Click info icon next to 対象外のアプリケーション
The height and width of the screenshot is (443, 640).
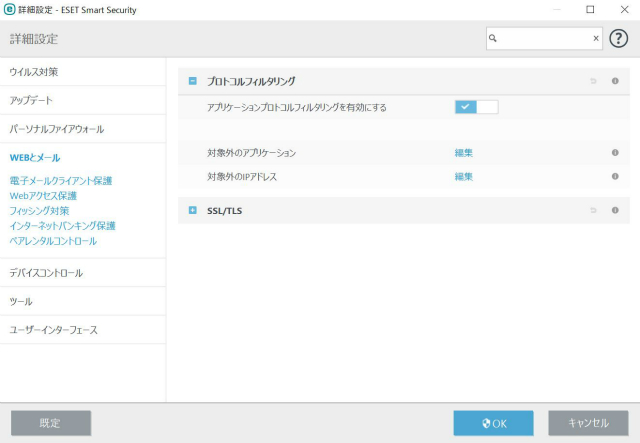615,153
